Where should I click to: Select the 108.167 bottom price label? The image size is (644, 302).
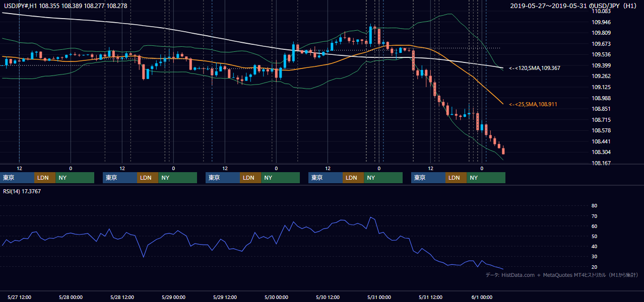[x=602, y=163]
